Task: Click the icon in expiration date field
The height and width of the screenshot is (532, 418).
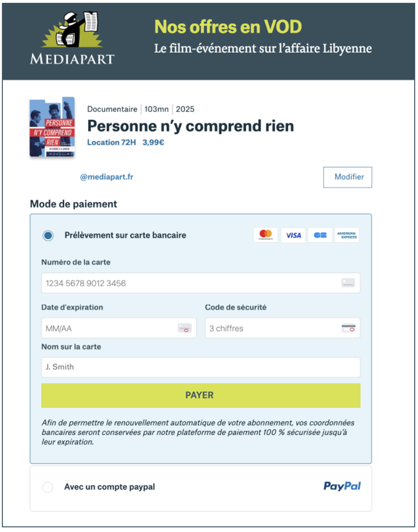Action: 185,328
